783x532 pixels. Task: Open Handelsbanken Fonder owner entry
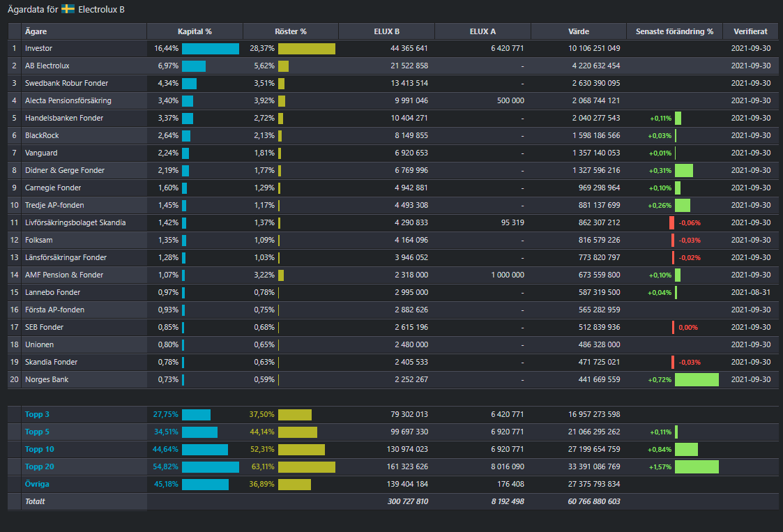(x=64, y=119)
